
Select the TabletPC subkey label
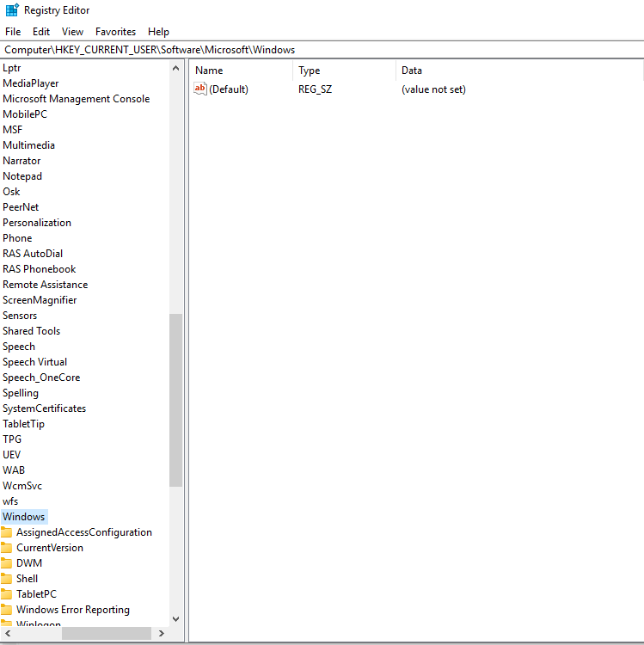click(x=36, y=594)
